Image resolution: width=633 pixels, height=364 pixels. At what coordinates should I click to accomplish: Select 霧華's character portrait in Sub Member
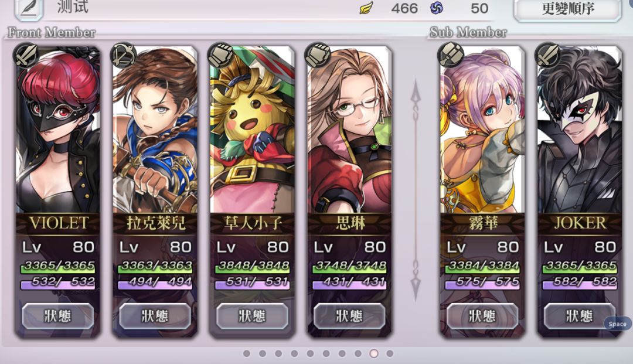pyautogui.click(x=482, y=130)
